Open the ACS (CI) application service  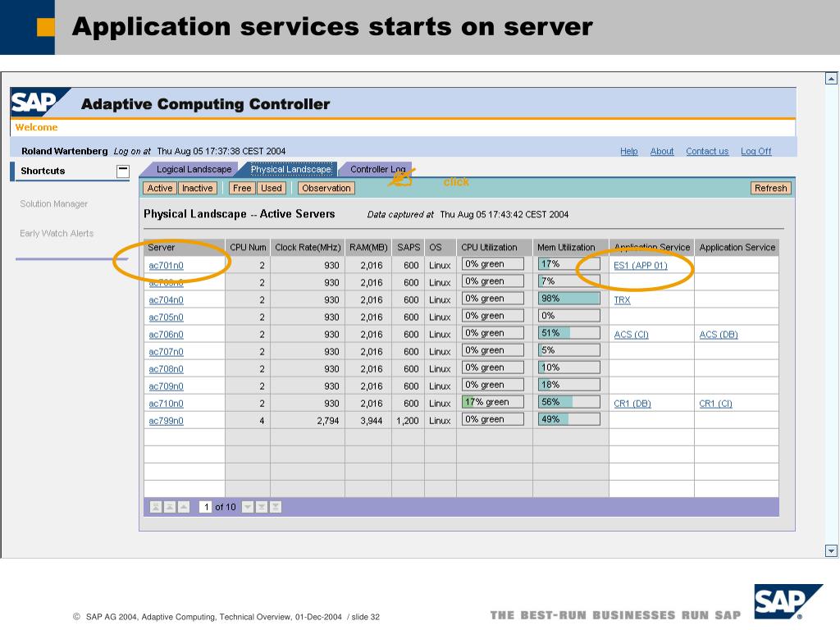pos(631,335)
